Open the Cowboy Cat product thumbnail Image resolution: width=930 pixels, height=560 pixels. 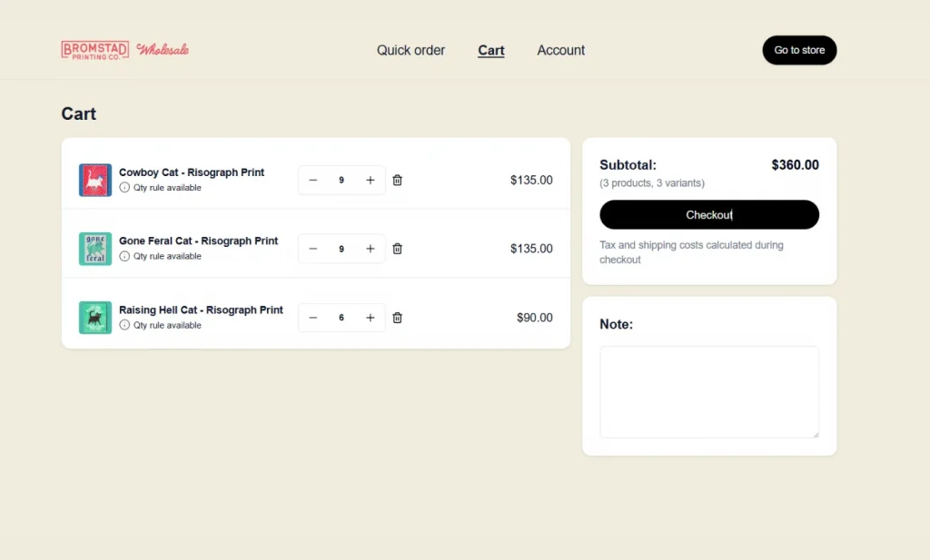coord(95,181)
